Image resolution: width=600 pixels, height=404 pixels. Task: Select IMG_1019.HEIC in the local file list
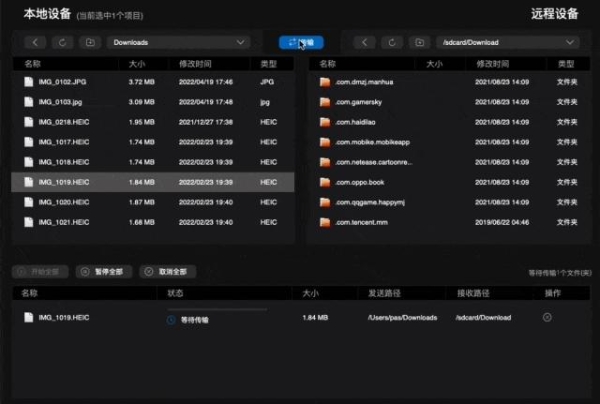click(x=153, y=182)
